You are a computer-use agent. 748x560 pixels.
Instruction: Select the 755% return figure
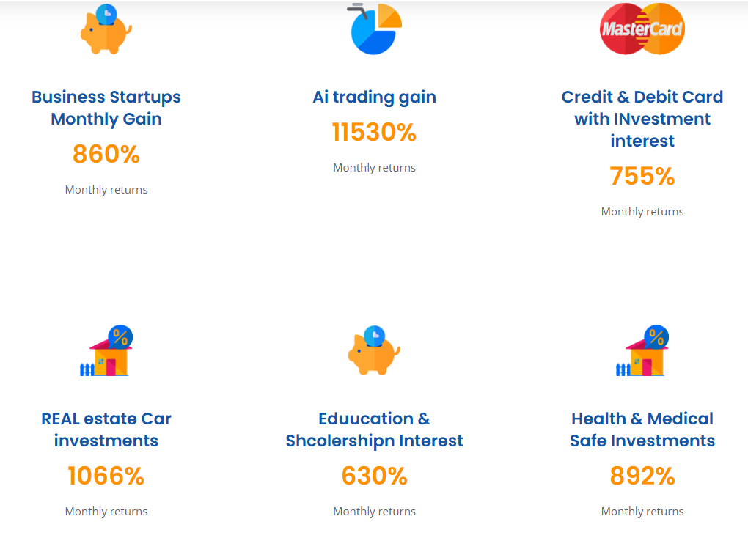[642, 177]
